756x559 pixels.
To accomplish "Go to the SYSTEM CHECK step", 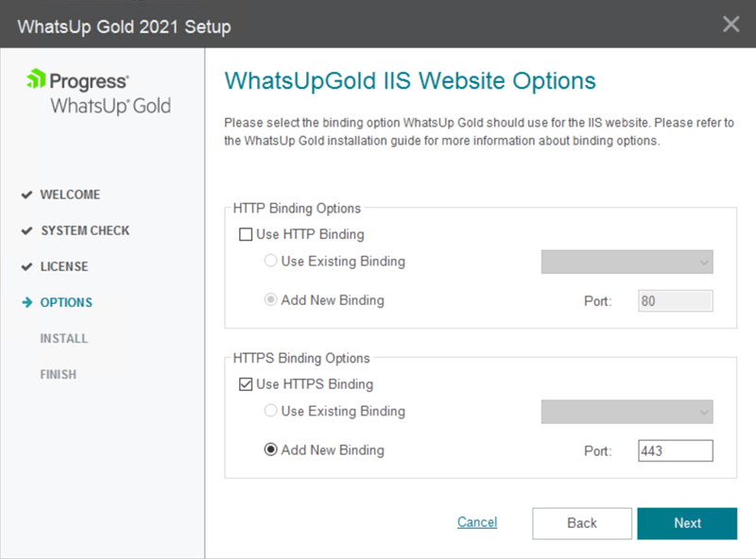I will (x=85, y=230).
